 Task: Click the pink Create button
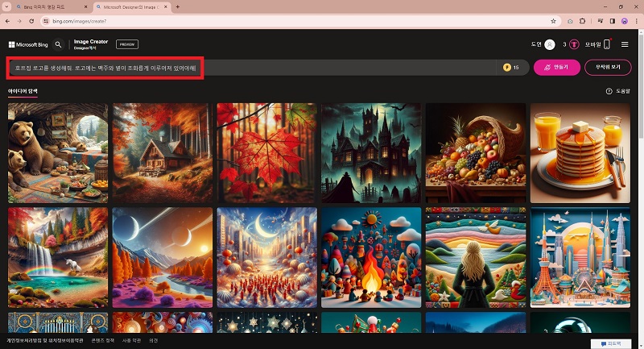point(556,68)
